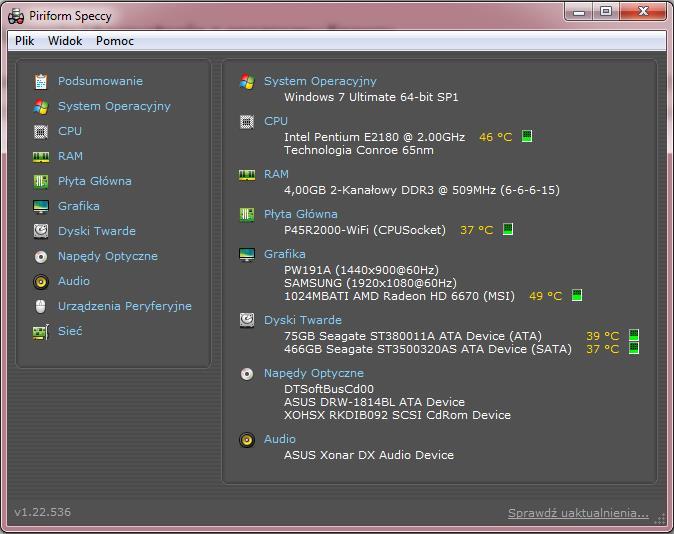Click the CPU heading in summary panel
Image resolution: width=674 pixels, height=534 pixels.
click(x=276, y=121)
